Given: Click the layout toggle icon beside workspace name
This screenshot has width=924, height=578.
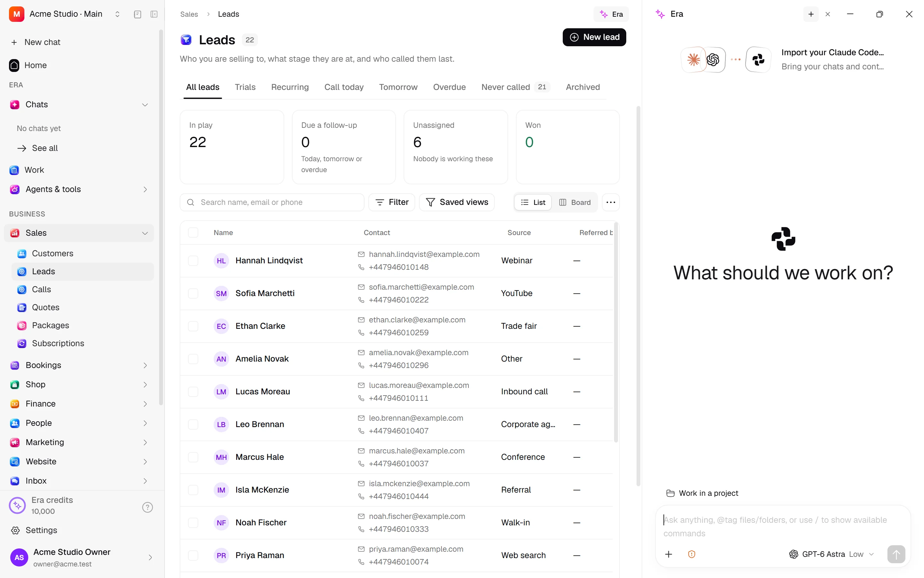Looking at the screenshot, I should 137,14.
